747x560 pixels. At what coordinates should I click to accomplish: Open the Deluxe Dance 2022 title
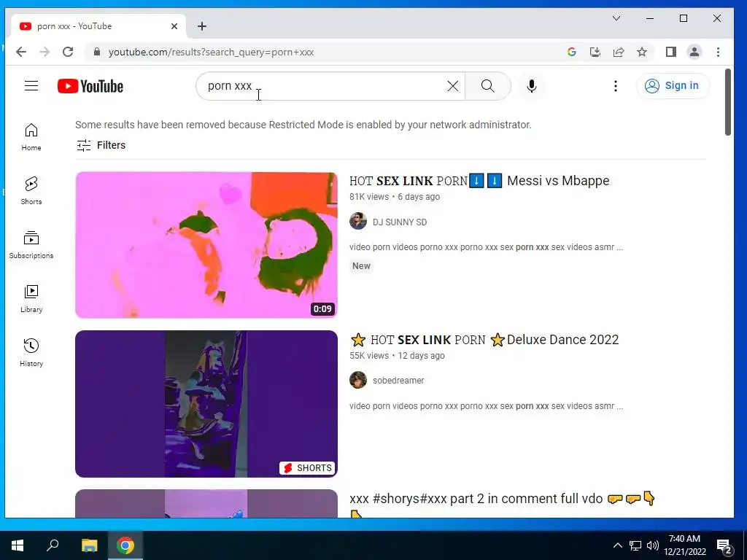tap(484, 340)
